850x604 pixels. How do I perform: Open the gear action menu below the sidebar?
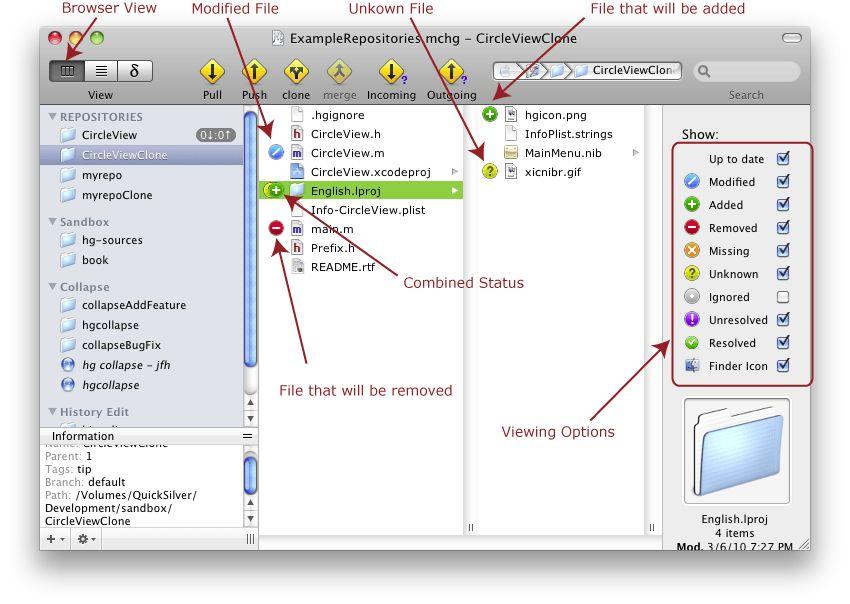pos(86,539)
